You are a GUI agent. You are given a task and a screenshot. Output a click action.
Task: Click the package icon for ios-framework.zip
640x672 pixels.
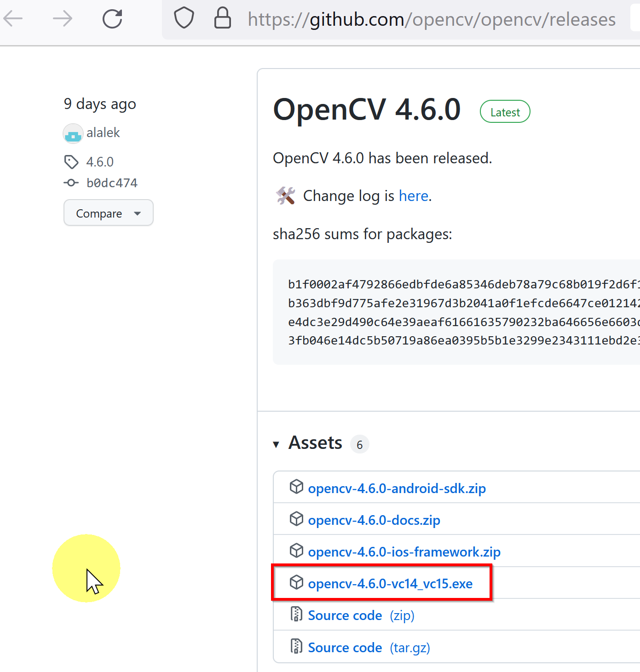click(x=296, y=550)
